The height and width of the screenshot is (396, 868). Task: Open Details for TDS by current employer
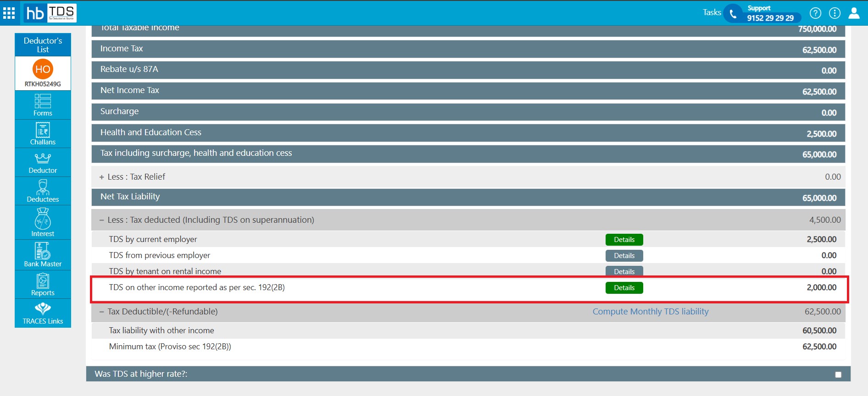(624, 240)
